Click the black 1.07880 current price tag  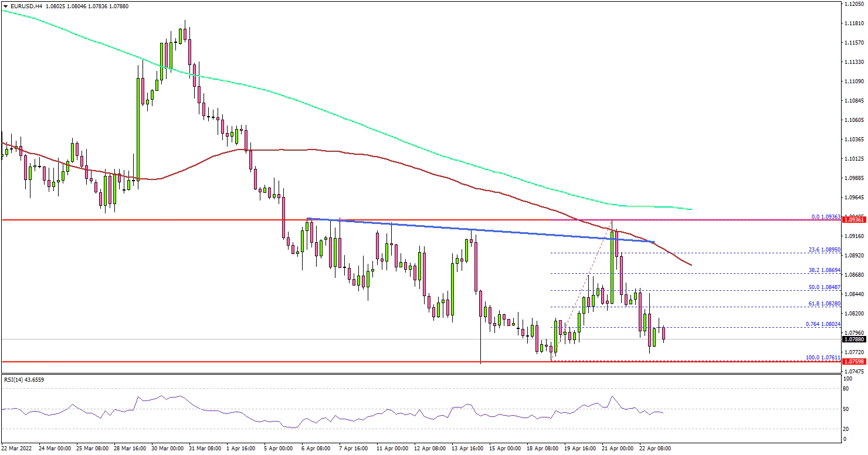(x=853, y=339)
